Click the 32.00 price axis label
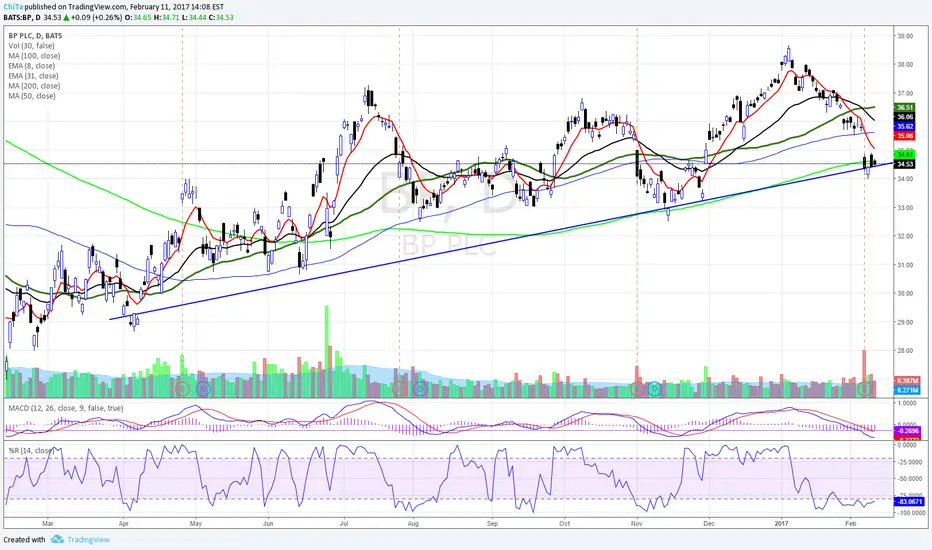This screenshot has height=550, width=932. [905, 236]
